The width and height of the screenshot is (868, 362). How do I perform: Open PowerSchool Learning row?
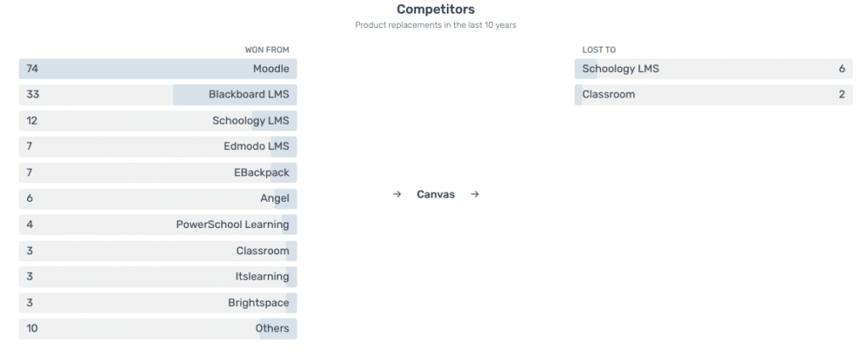[158, 225]
